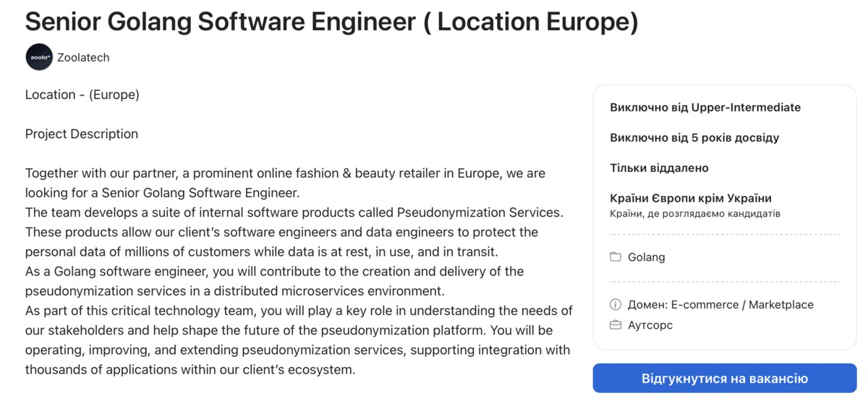Click the folder icon beside Golang

tap(616, 257)
